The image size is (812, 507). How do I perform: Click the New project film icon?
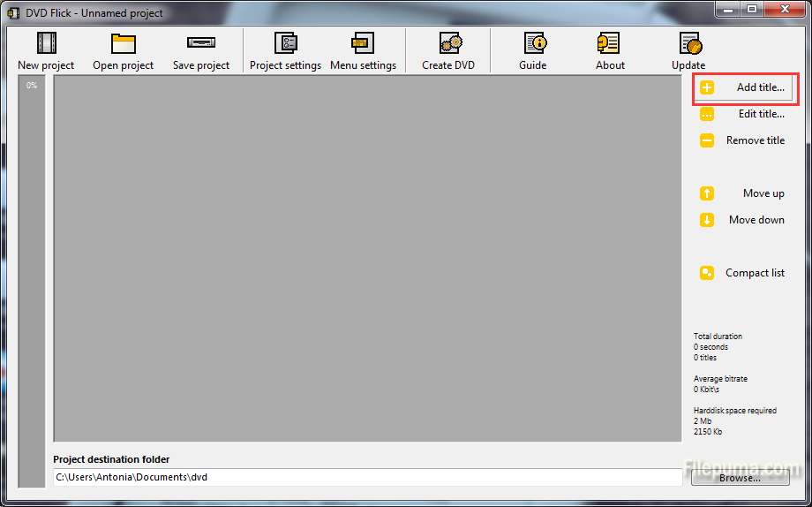[46, 43]
